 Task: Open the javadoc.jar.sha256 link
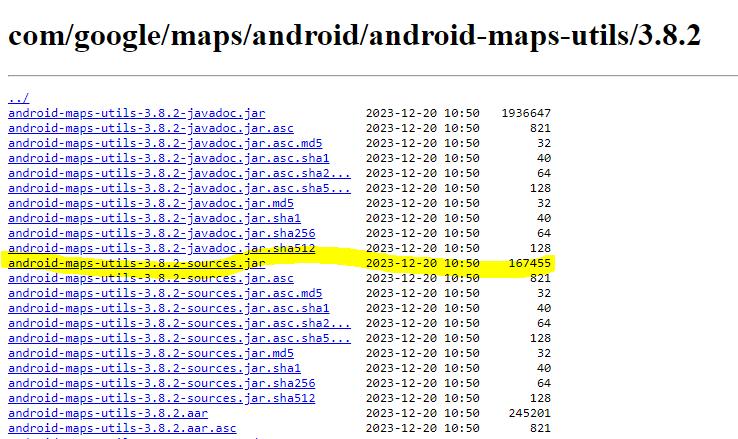(x=161, y=234)
